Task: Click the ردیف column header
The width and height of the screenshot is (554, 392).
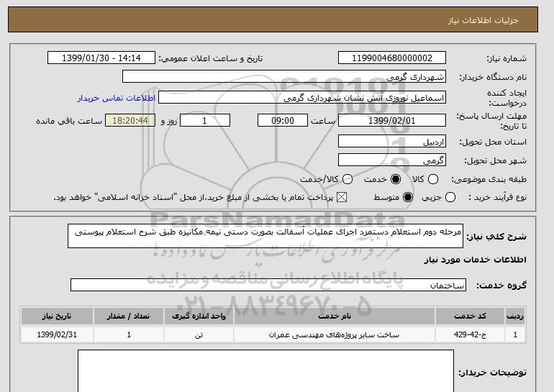Action: 515,316
